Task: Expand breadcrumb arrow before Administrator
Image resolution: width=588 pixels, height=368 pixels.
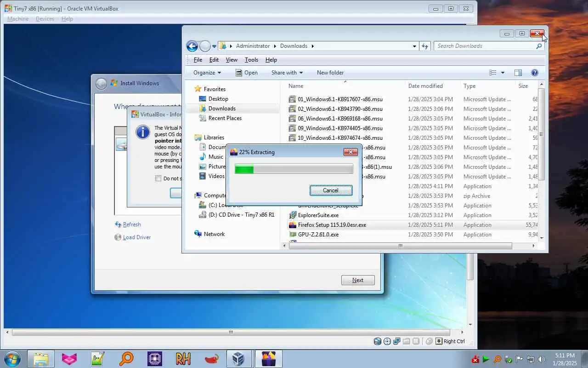Action: click(232, 46)
